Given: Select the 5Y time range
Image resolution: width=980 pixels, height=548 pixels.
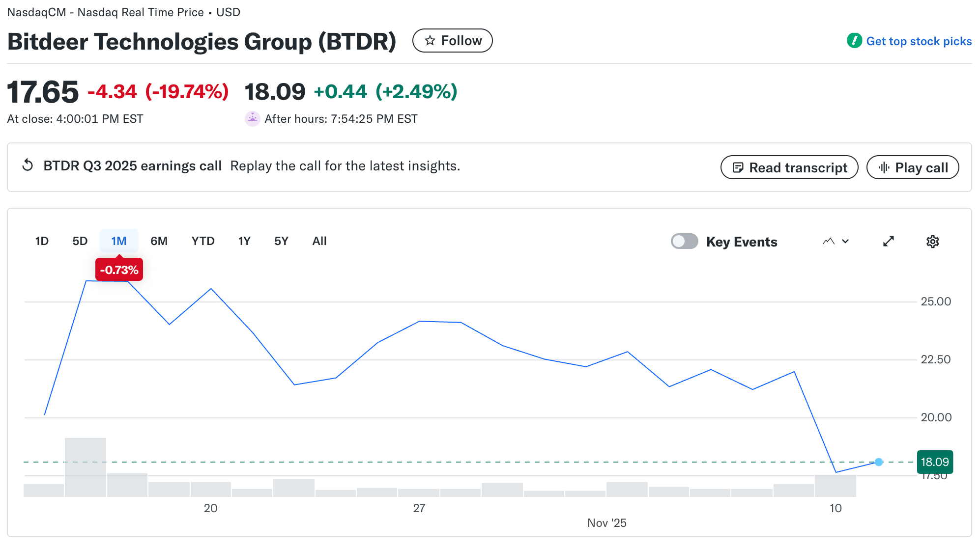Looking at the screenshot, I should [281, 241].
